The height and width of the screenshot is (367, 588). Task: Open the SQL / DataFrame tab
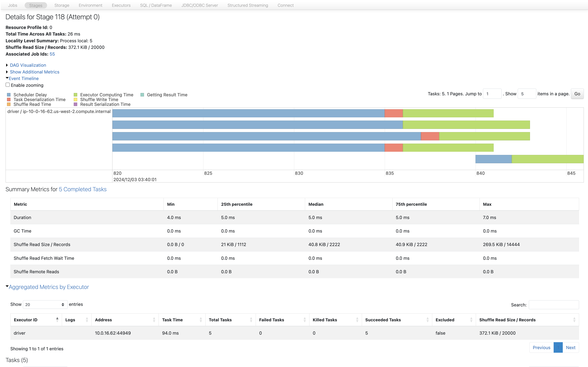coord(156,5)
